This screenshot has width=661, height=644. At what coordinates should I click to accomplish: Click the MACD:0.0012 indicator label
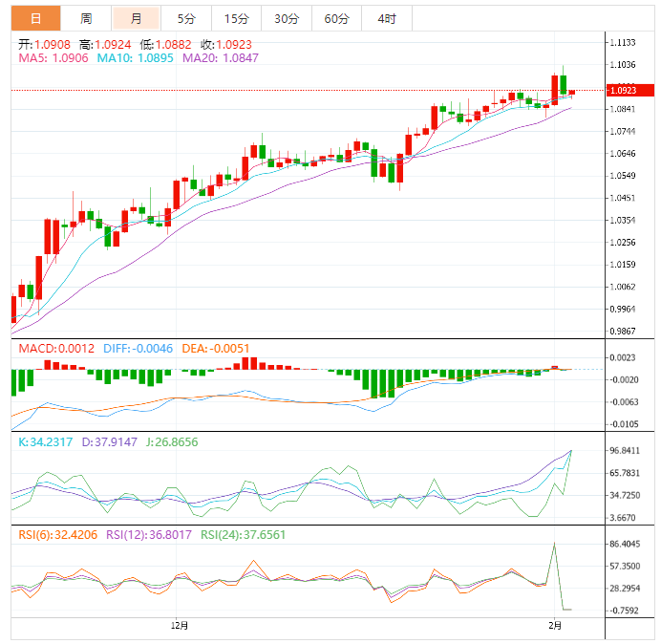[x=56, y=349]
